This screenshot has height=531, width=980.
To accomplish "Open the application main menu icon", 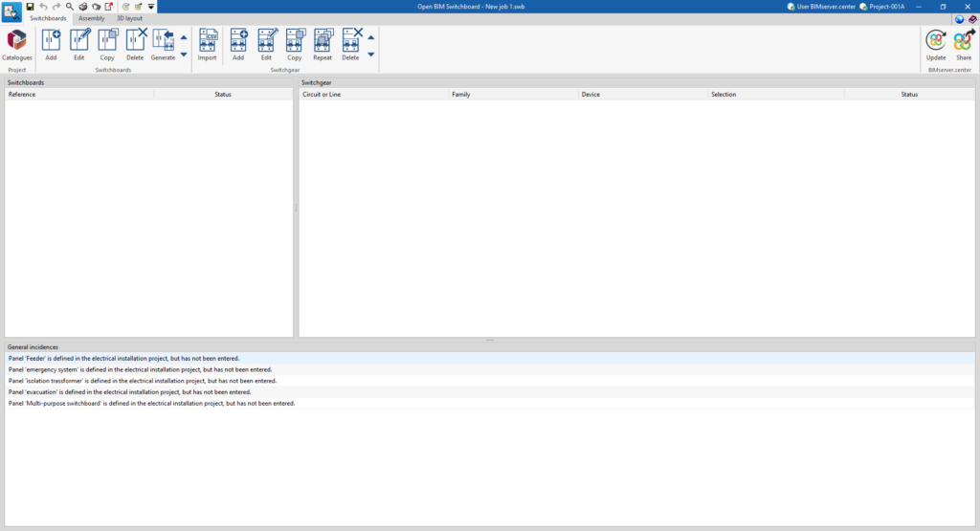I will click(x=11, y=11).
